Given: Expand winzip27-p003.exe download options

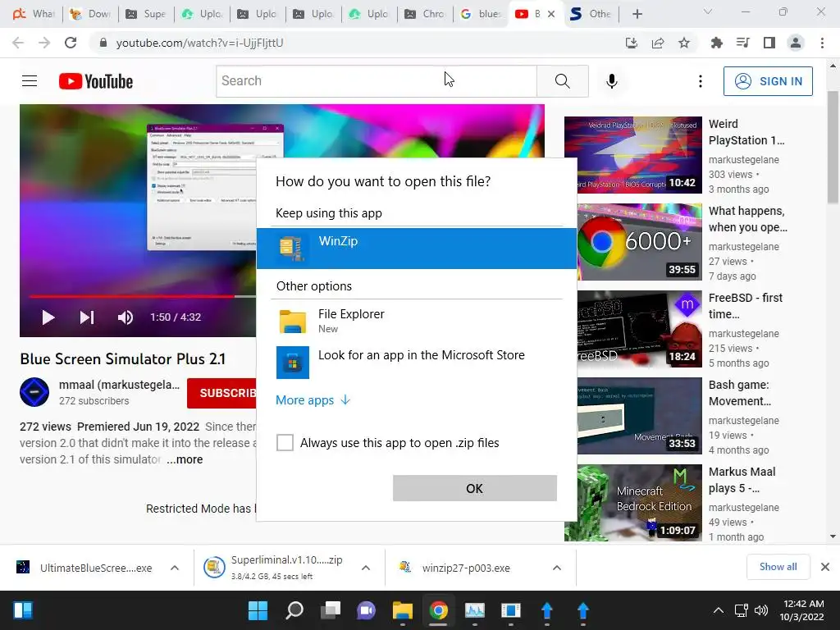Looking at the screenshot, I should pos(557,568).
